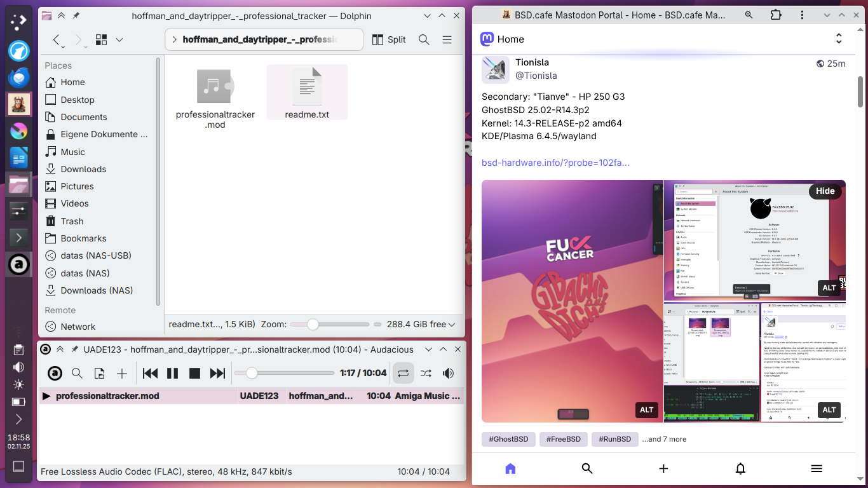Select Downloads in the Places panel
The image size is (868, 488).
[x=83, y=169]
